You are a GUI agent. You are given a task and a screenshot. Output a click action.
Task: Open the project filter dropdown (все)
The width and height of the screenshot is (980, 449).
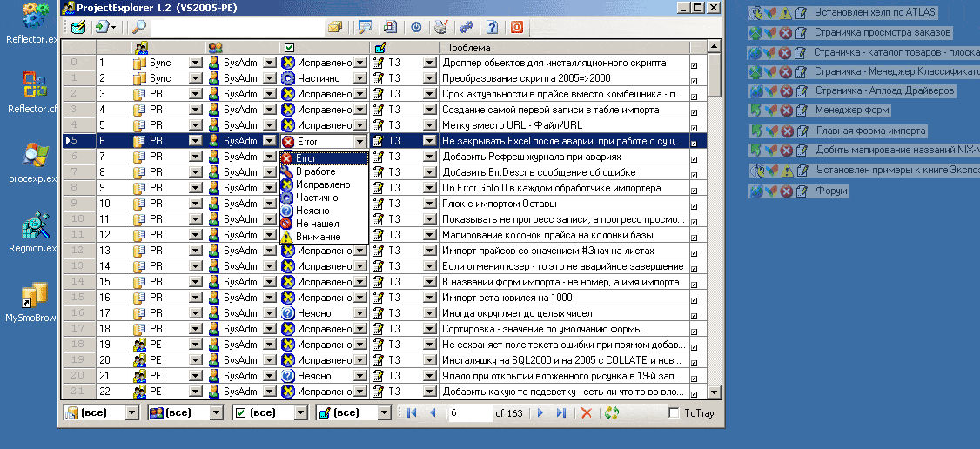(131, 412)
